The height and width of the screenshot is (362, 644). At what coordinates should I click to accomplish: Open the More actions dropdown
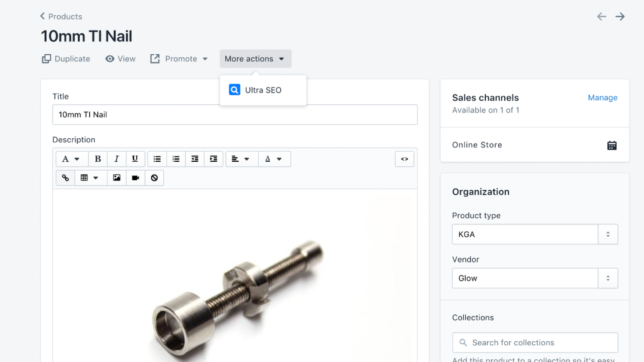coord(255,59)
